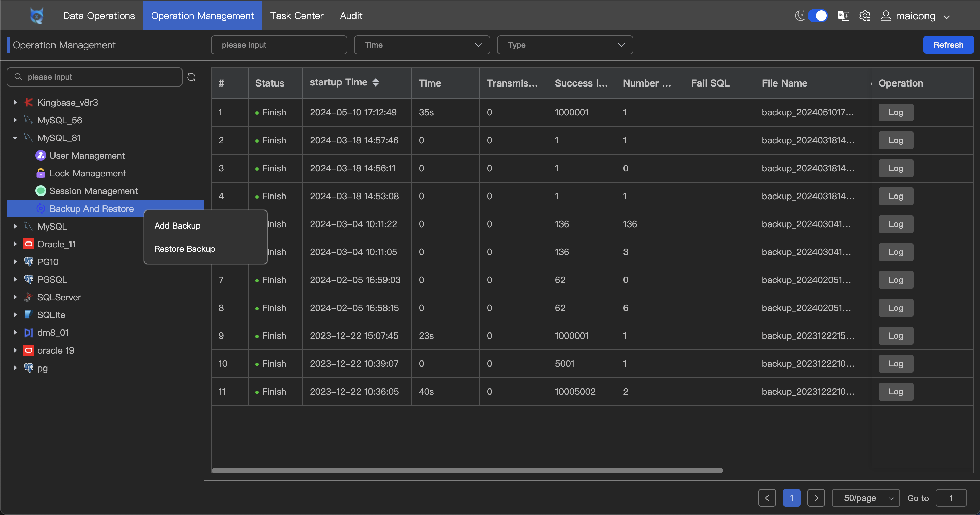The image size is (980, 515).
Task: Open the Type filter dropdown
Action: [x=565, y=45]
